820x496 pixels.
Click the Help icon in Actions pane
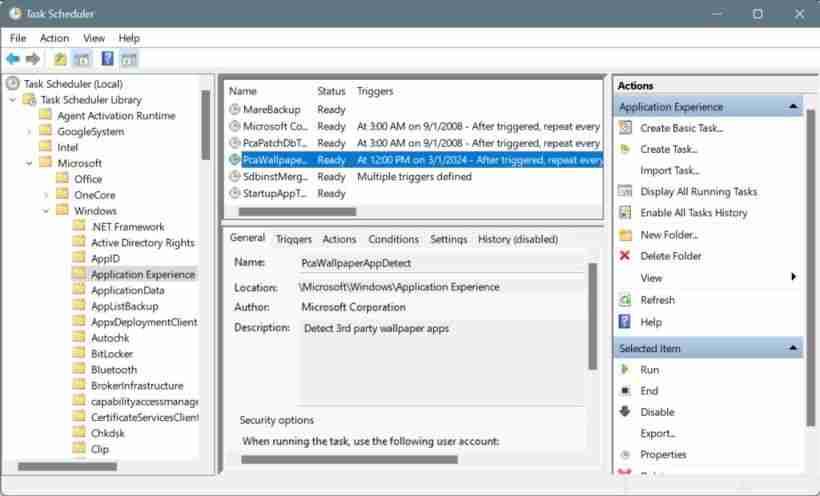(x=624, y=321)
